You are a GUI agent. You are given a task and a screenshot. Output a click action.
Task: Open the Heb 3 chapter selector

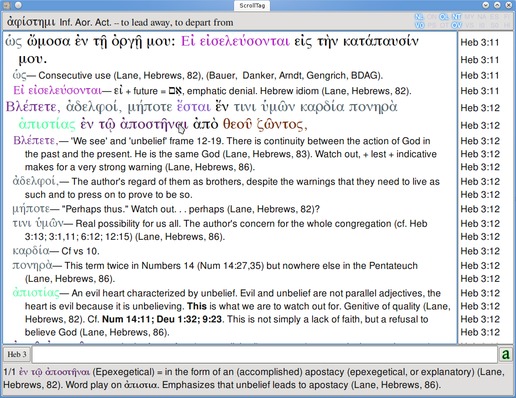17,354
